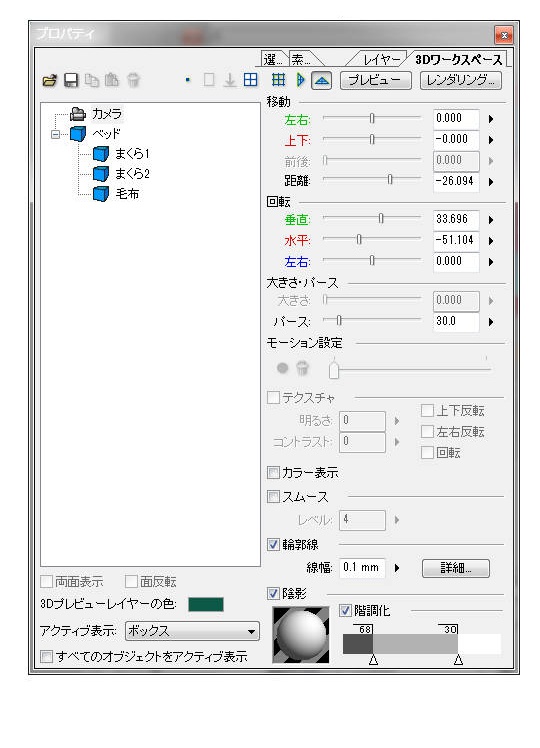Toggle the 面反転 checkbox
Screen dimensions: 540x748
(131, 582)
